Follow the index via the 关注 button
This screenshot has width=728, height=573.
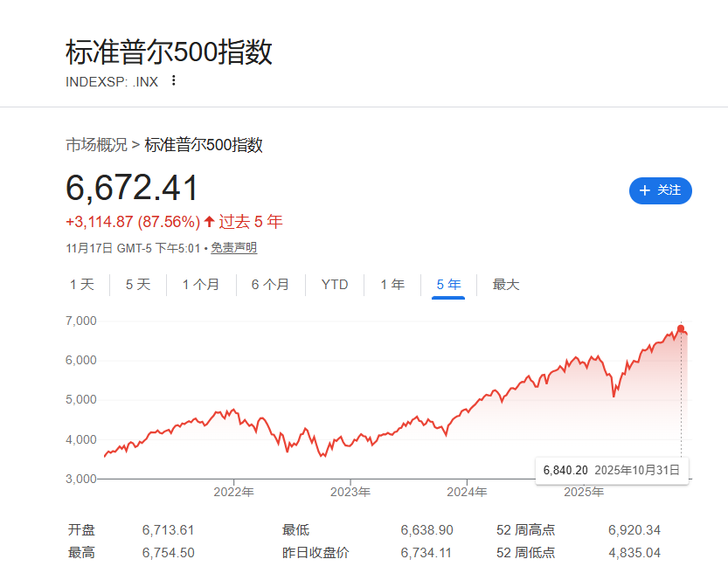click(x=660, y=191)
